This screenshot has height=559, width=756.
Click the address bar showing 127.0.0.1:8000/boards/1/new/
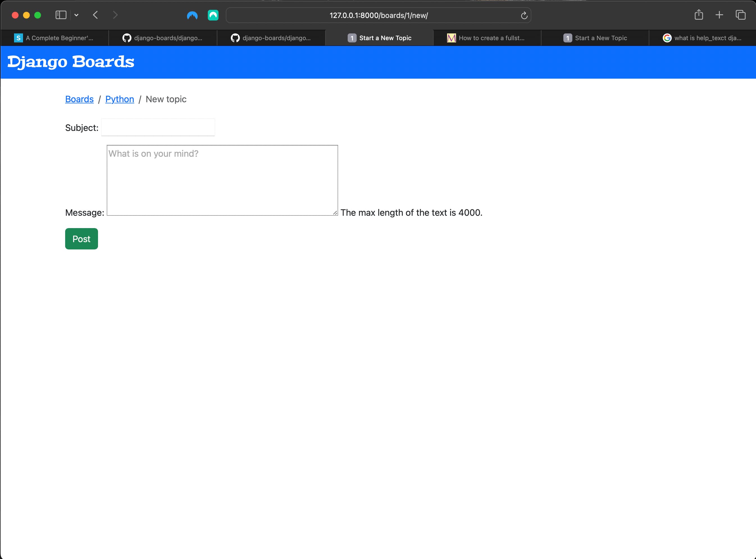[x=379, y=15]
